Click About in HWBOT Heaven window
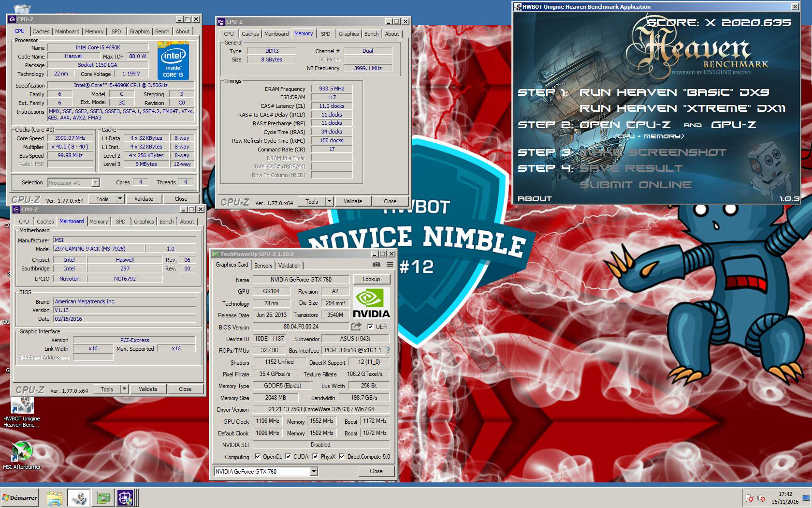 (535, 199)
